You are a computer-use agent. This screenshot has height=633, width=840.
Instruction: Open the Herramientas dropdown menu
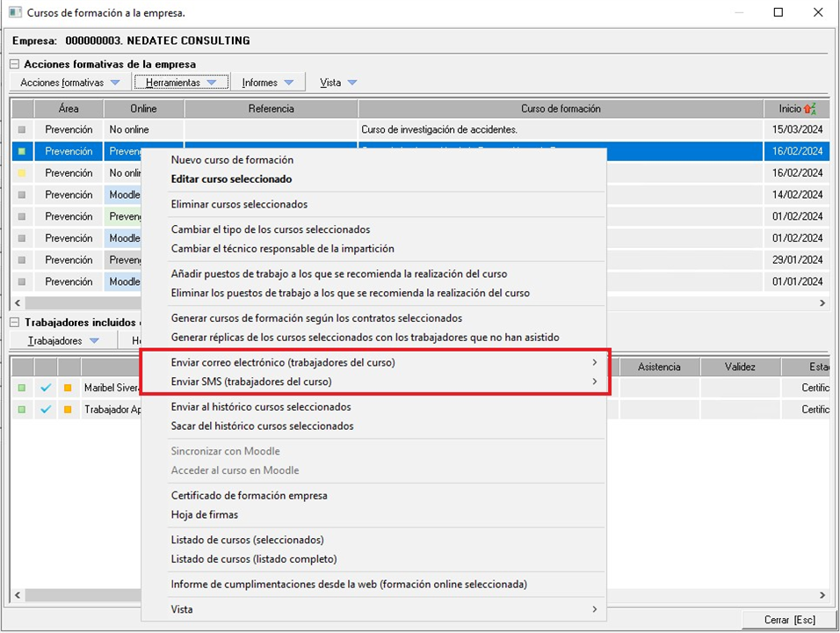tap(181, 83)
